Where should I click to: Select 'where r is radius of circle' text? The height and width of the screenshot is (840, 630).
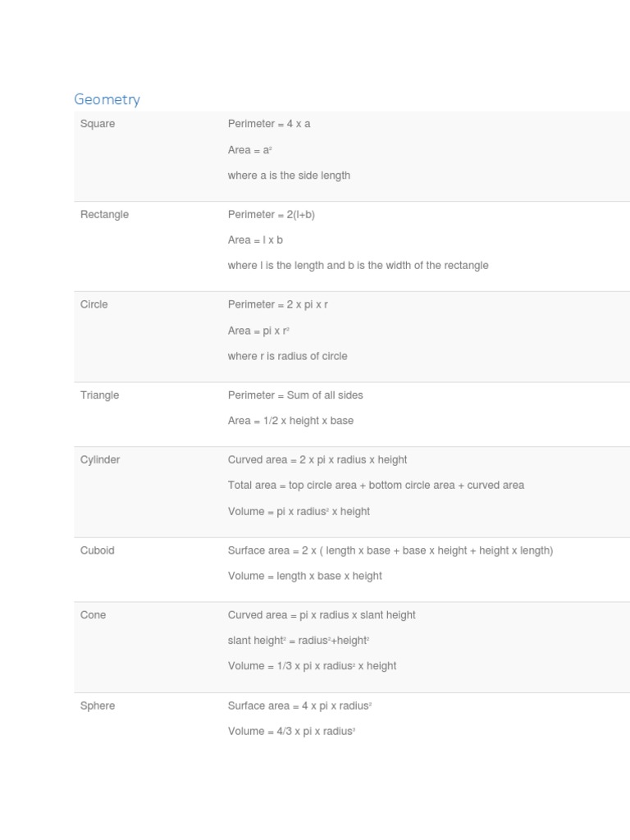coord(287,357)
